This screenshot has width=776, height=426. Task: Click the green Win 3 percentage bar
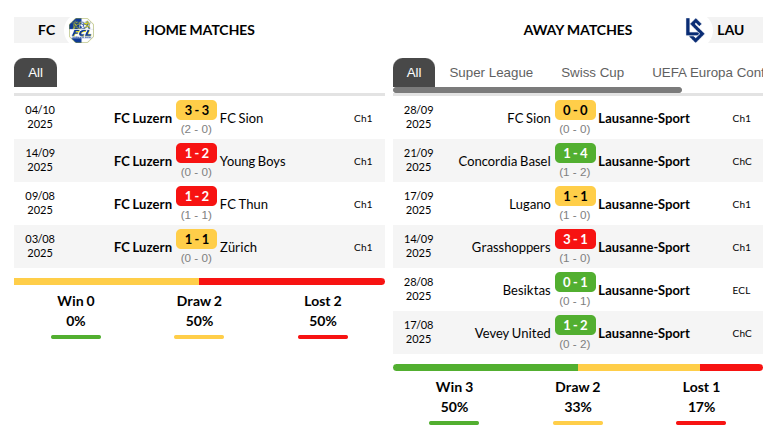point(454,422)
